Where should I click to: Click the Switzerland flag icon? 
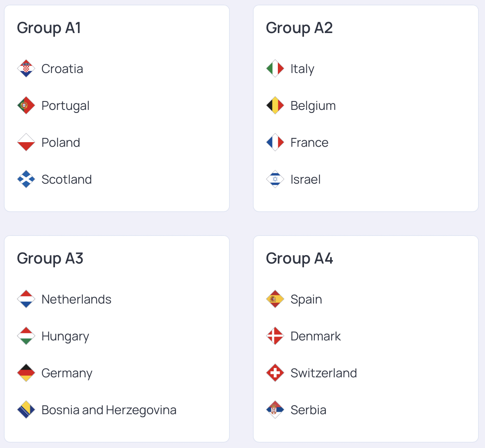point(275,373)
